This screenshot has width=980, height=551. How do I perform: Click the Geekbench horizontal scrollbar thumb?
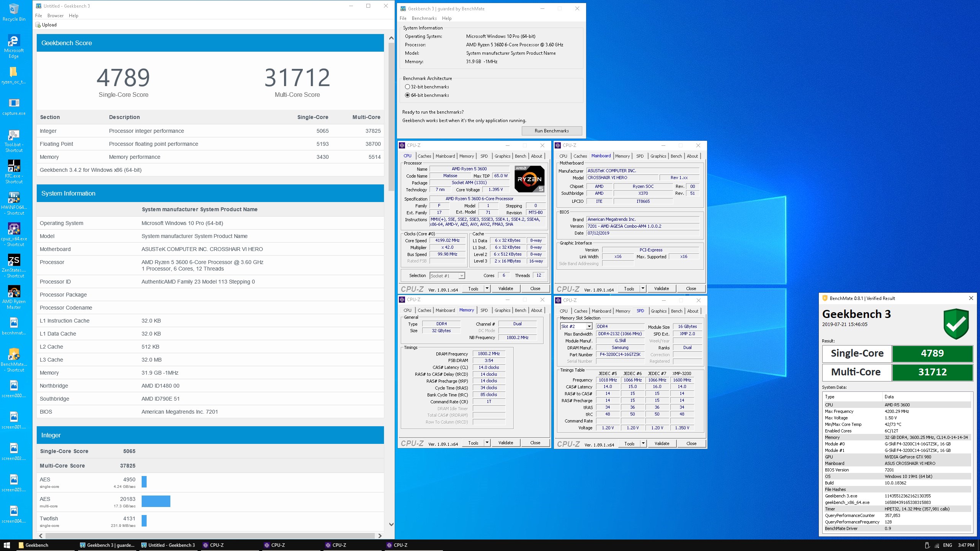209,536
